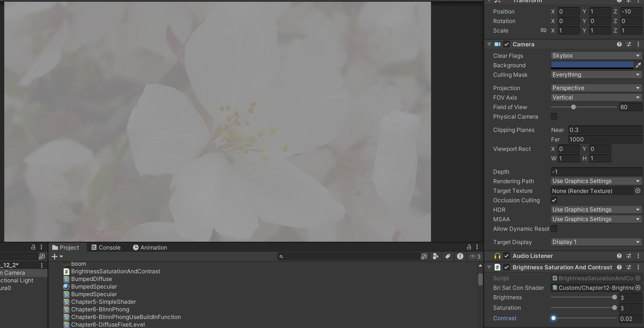Click Scale constrain proportions link icon
Image resolution: width=644 pixels, height=328 pixels.
point(543,30)
